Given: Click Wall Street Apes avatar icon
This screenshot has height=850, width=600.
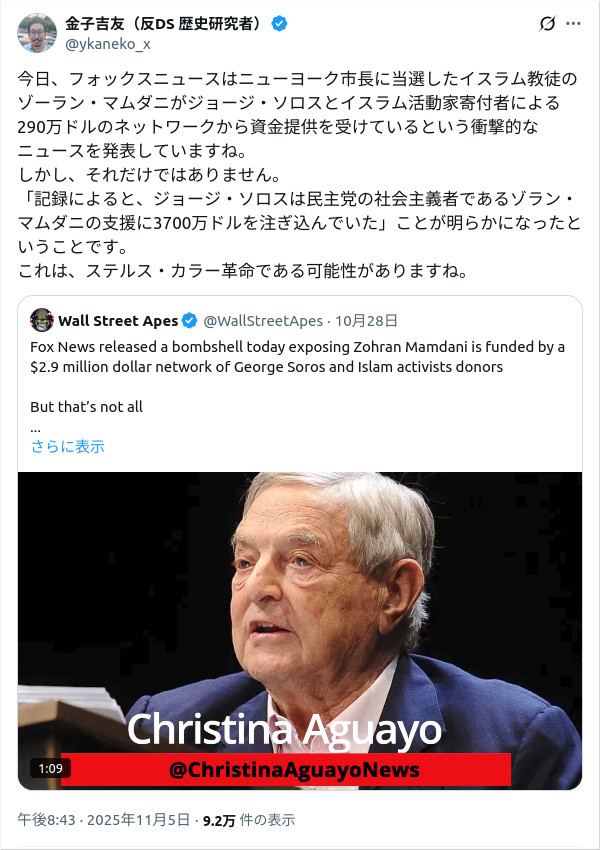Looking at the screenshot, I should pos(42,321).
